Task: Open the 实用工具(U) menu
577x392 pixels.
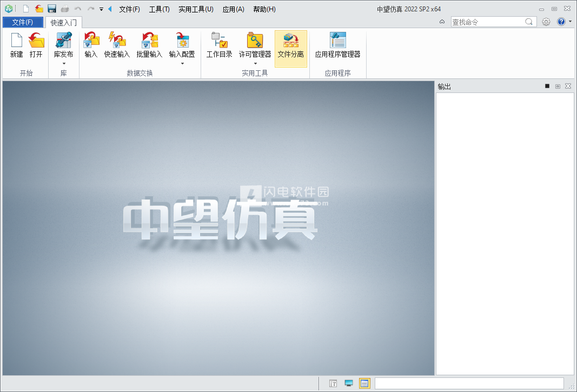Action: coord(196,9)
